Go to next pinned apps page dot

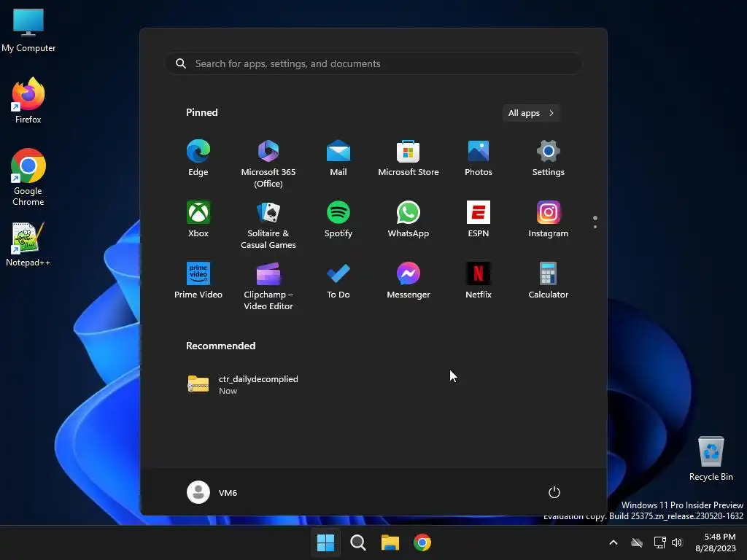coord(595,227)
